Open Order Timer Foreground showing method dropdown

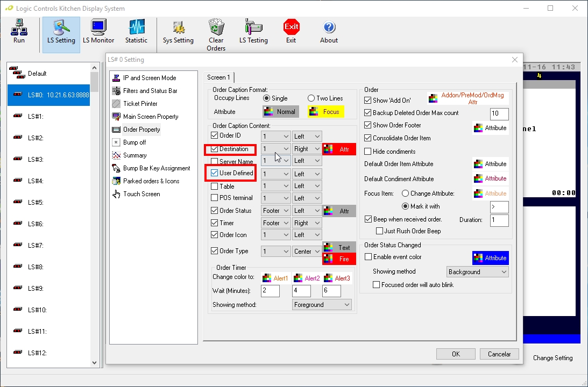point(322,305)
